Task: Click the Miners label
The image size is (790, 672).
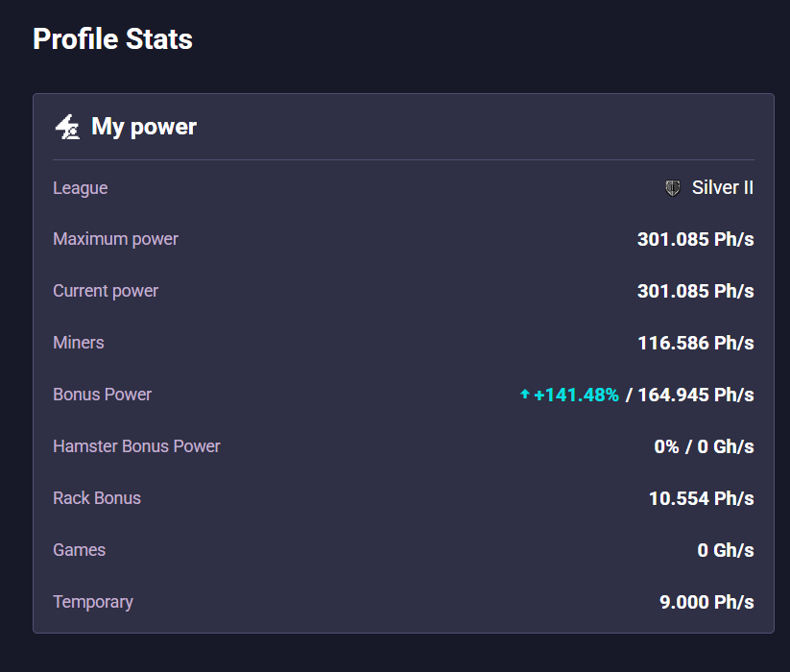Action: click(79, 343)
